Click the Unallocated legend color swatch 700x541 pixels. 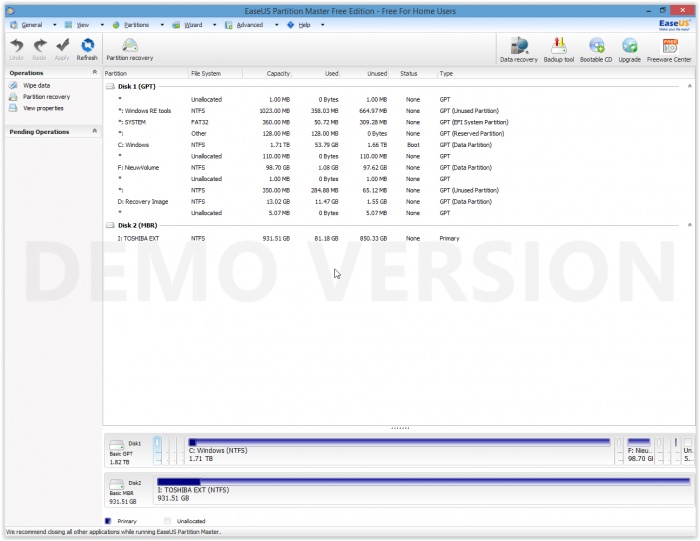click(x=167, y=521)
